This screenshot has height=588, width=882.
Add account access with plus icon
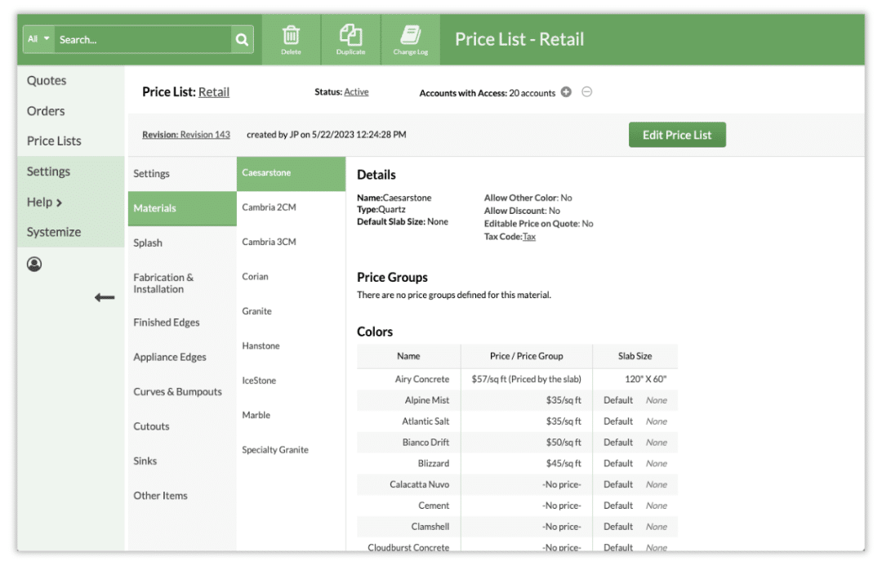pos(566,92)
